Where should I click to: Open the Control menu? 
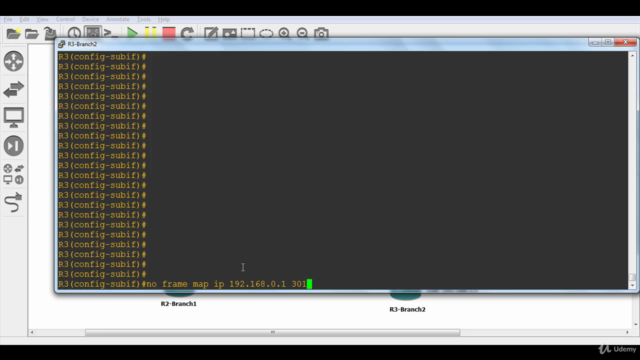click(65, 19)
